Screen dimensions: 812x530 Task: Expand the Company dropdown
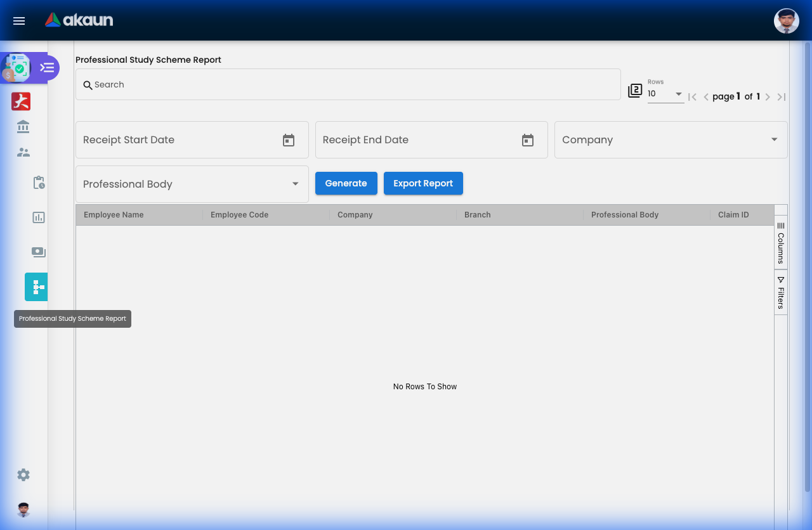pyautogui.click(x=774, y=139)
